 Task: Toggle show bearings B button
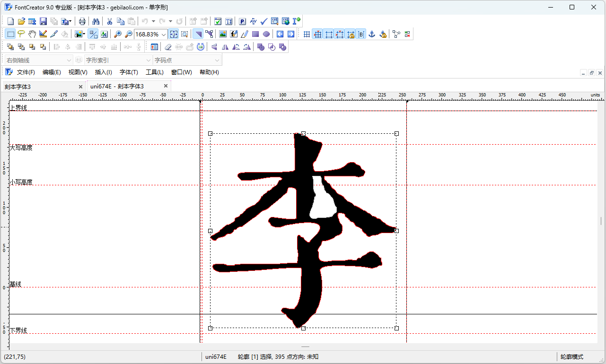[361, 34]
